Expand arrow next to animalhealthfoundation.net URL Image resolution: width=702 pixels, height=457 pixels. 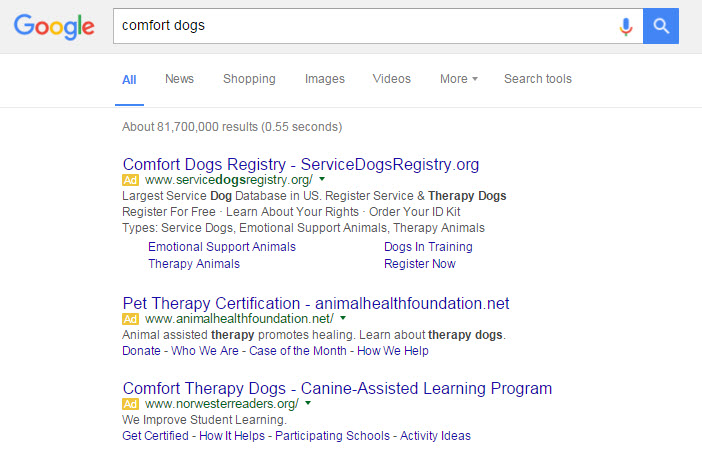tap(343, 318)
